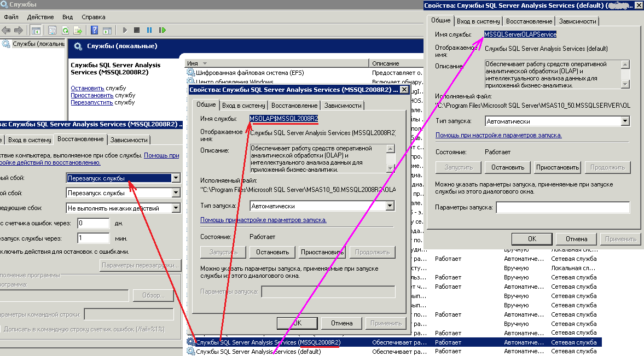
Task: Click the Описание column header in services list
Action: [396, 63]
